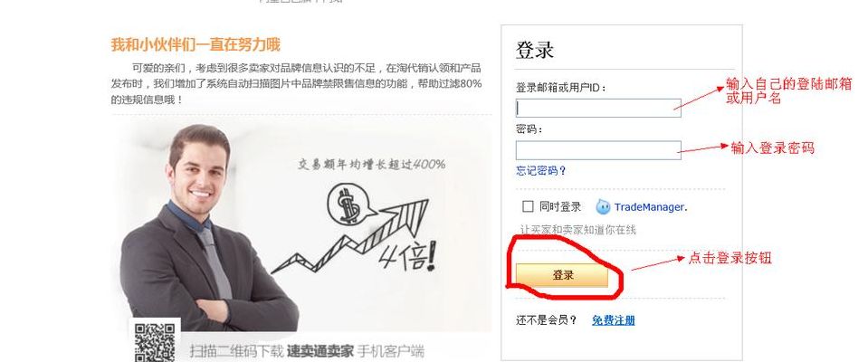Click the red 点击登录按钮 annotation
The width and height of the screenshot is (868, 362).
[x=730, y=258]
